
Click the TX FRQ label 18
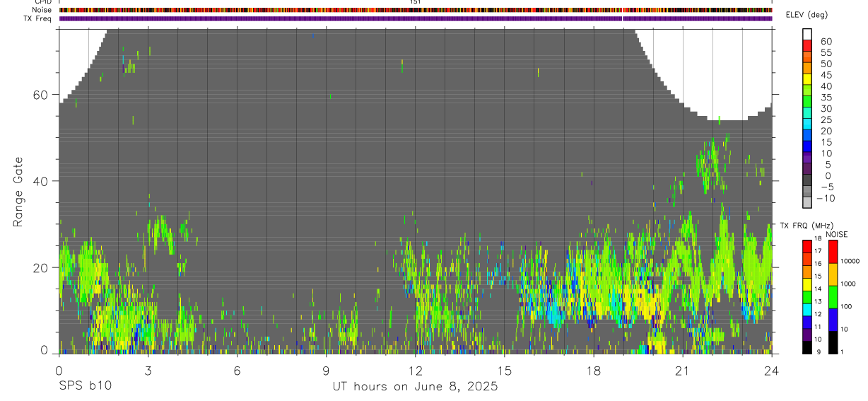click(x=817, y=239)
